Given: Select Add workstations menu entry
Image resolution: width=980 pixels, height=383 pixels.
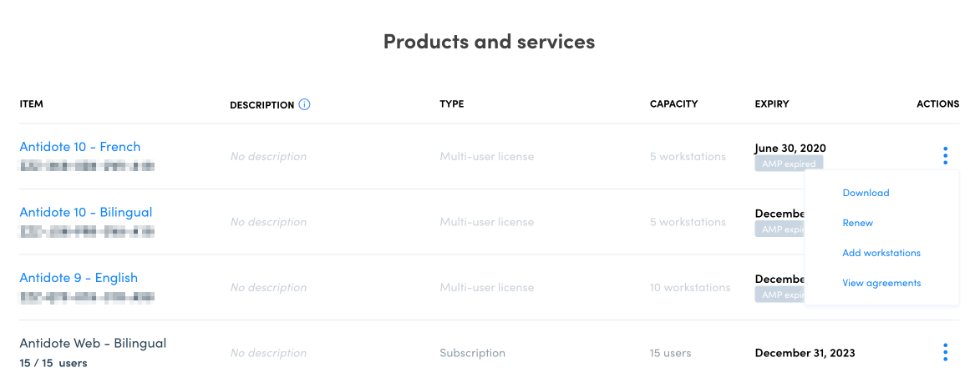Looking at the screenshot, I should coord(881,253).
